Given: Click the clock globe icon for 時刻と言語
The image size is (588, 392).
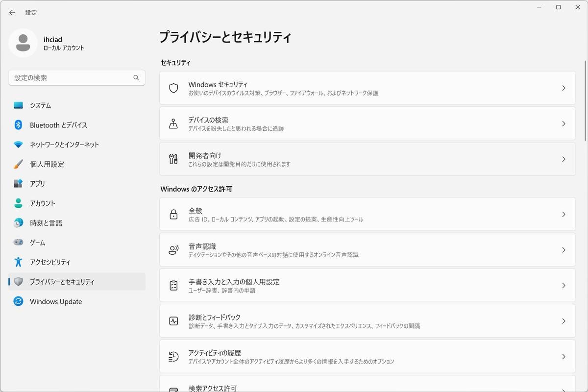Looking at the screenshot, I should pos(18,223).
